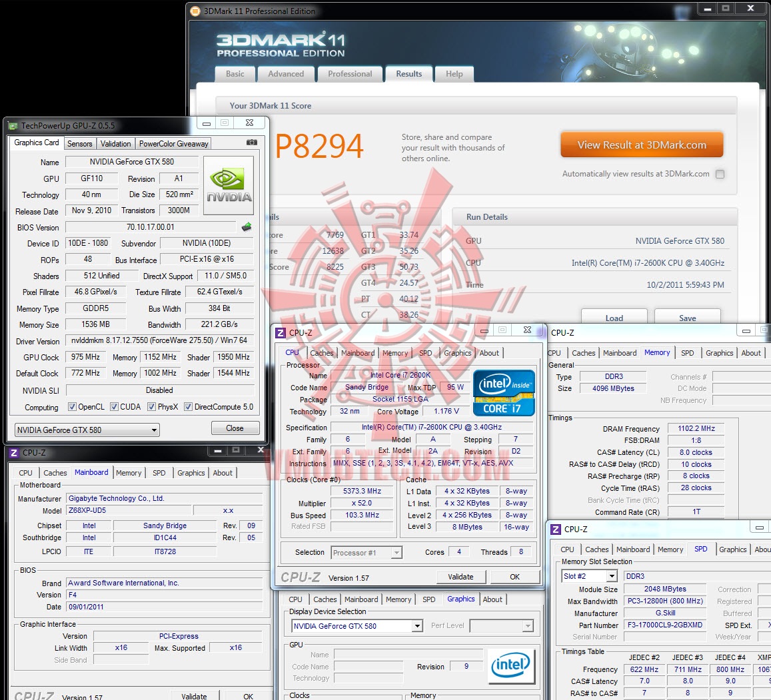Image resolution: width=771 pixels, height=700 pixels.
Task: Open the Slot #2 memory slot dropdown
Action: (x=590, y=575)
